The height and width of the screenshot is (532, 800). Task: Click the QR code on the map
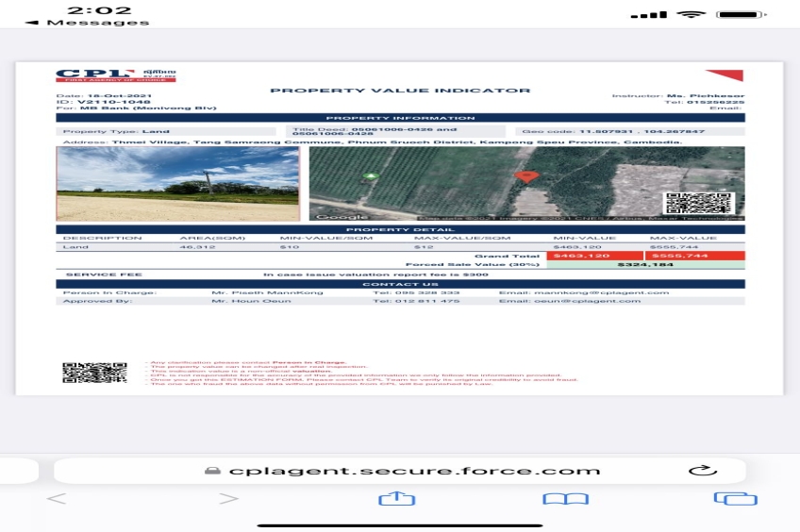click(696, 204)
